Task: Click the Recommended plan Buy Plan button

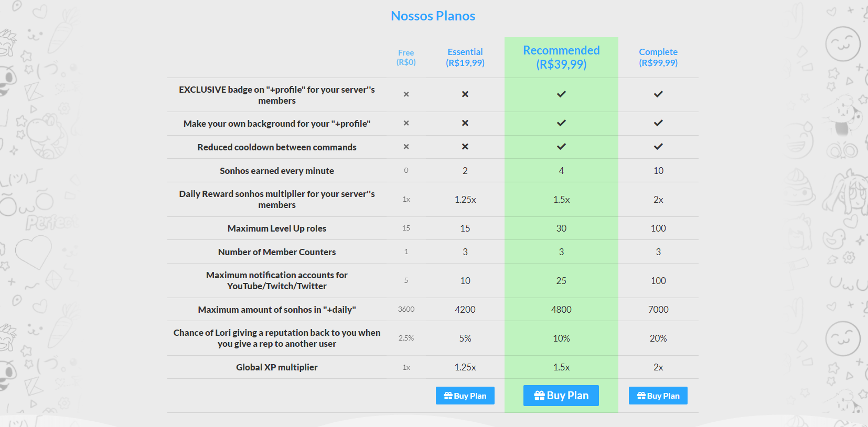Action: tap(561, 396)
